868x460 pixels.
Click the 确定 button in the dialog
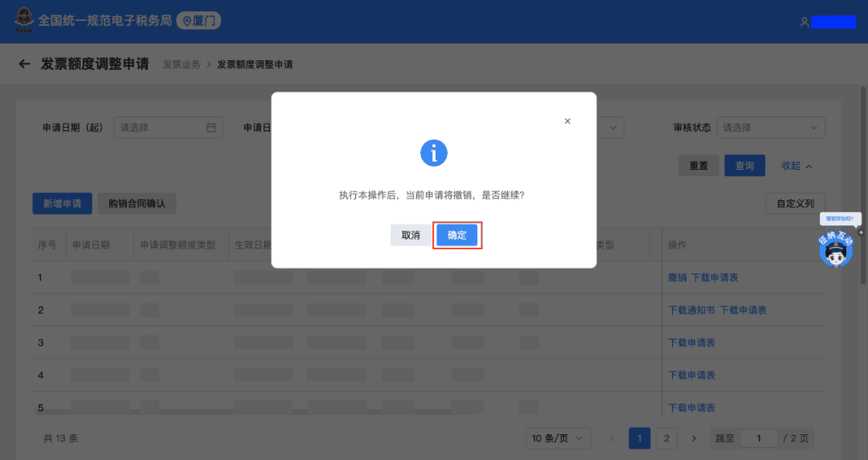point(457,236)
